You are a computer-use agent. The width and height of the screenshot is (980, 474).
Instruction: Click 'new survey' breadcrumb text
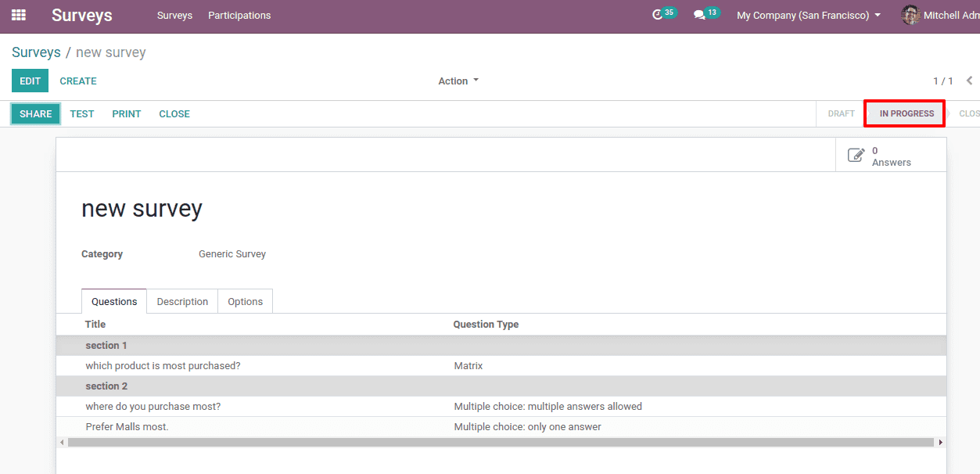pos(111,52)
